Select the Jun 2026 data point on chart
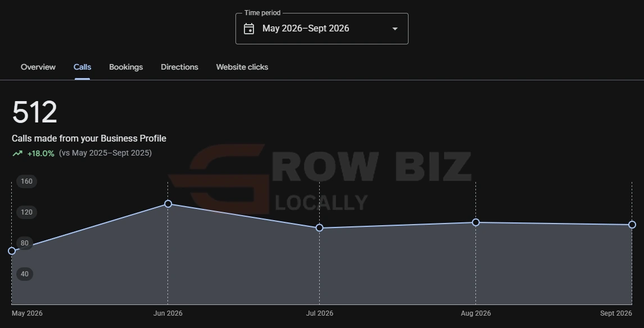644x328 pixels. coord(168,204)
